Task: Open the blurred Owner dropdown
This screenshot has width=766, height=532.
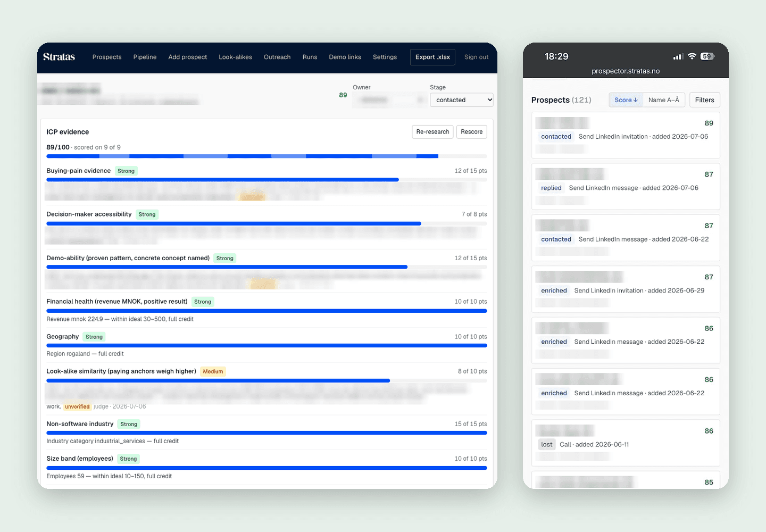Action: coord(389,100)
